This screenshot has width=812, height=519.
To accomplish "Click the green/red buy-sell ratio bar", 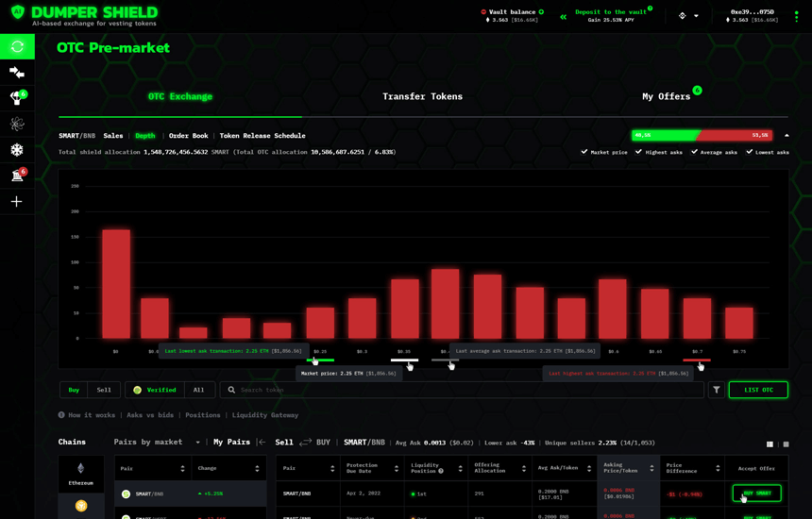I will pyautogui.click(x=702, y=135).
